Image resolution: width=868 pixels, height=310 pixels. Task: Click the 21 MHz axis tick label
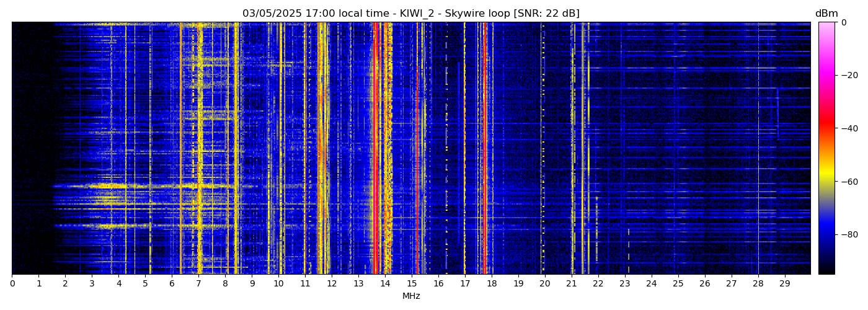coord(571,284)
